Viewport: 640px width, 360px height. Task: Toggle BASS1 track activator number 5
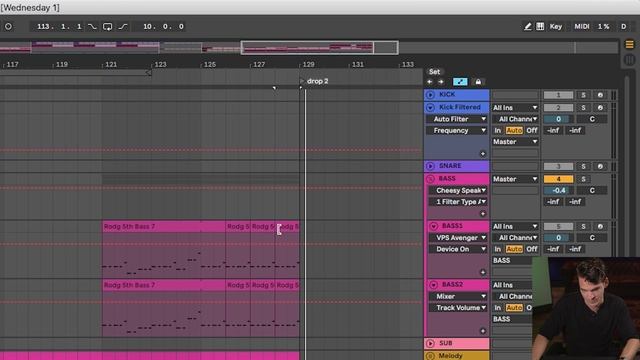558,227
